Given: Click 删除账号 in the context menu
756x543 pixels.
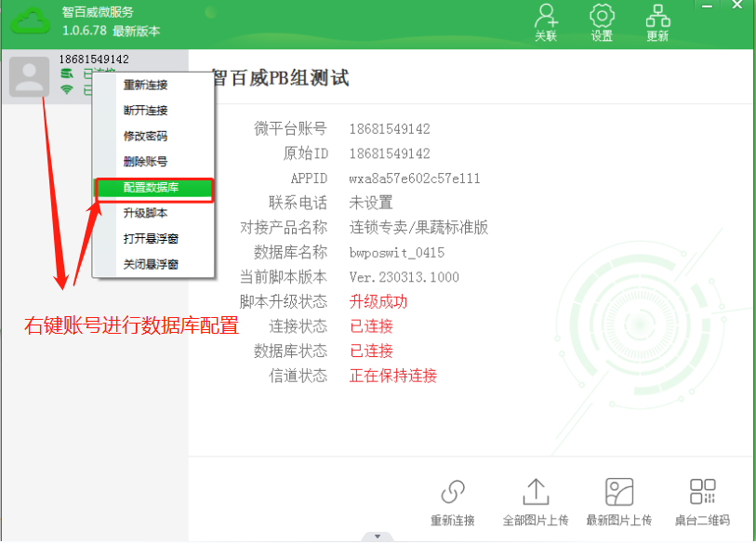Looking at the screenshot, I should 146,162.
